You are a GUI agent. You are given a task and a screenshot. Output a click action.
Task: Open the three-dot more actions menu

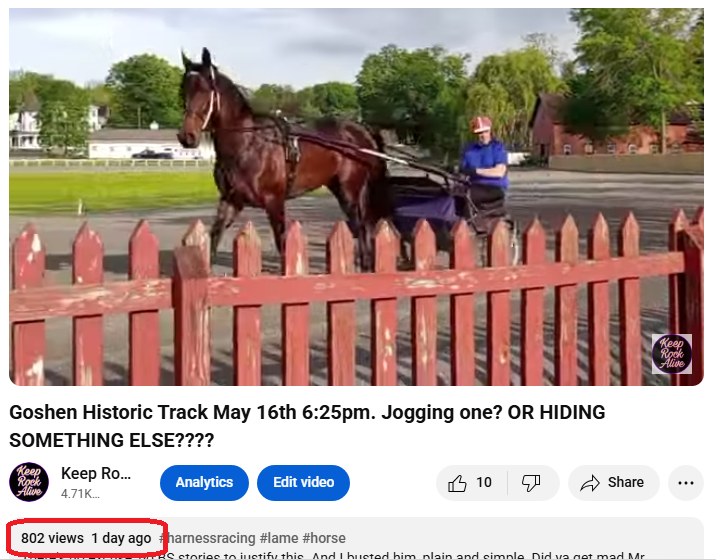[x=686, y=483]
